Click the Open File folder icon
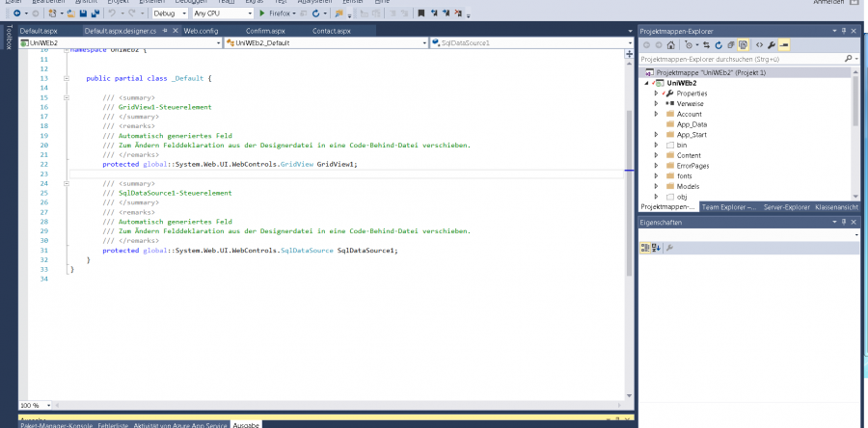The width and height of the screenshot is (868, 428). pos(71,13)
